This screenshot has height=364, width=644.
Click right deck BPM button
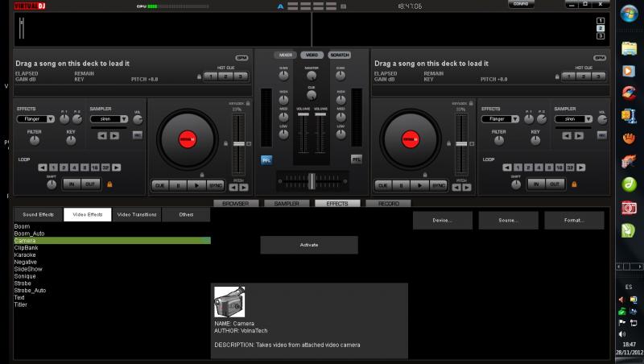click(599, 58)
